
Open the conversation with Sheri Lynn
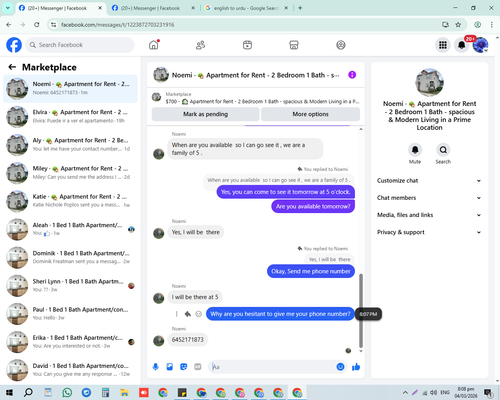[70, 286]
